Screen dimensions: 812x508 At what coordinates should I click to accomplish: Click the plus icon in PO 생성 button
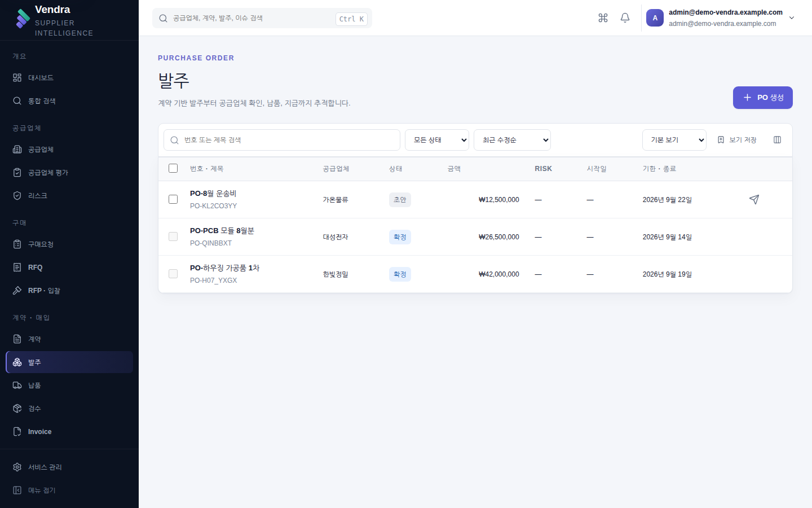[747, 98]
